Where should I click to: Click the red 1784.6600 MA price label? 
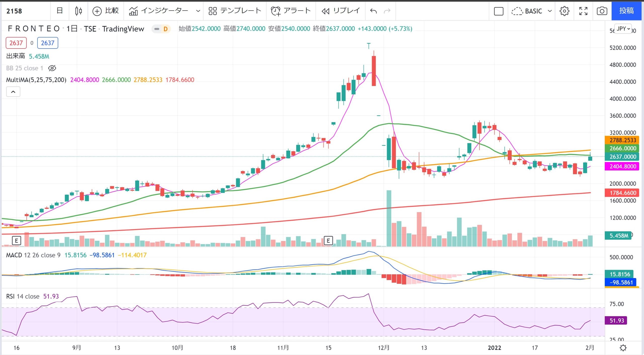click(x=622, y=193)
